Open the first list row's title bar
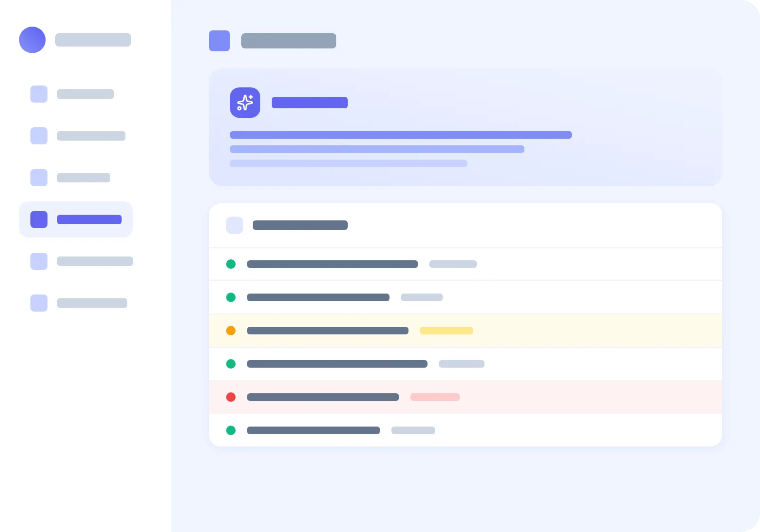This screenshot has height=532, width=760. click(x=332, y=264)
